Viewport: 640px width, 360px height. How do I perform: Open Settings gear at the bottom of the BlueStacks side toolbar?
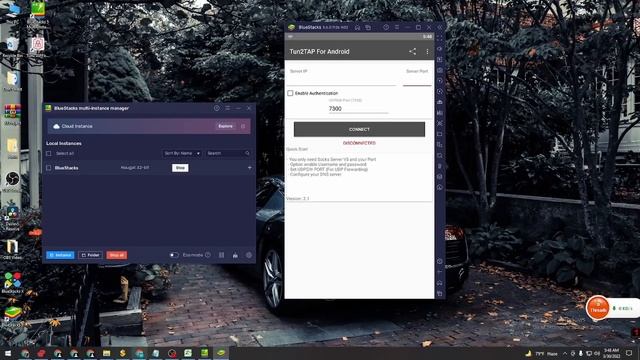[440, 261]
